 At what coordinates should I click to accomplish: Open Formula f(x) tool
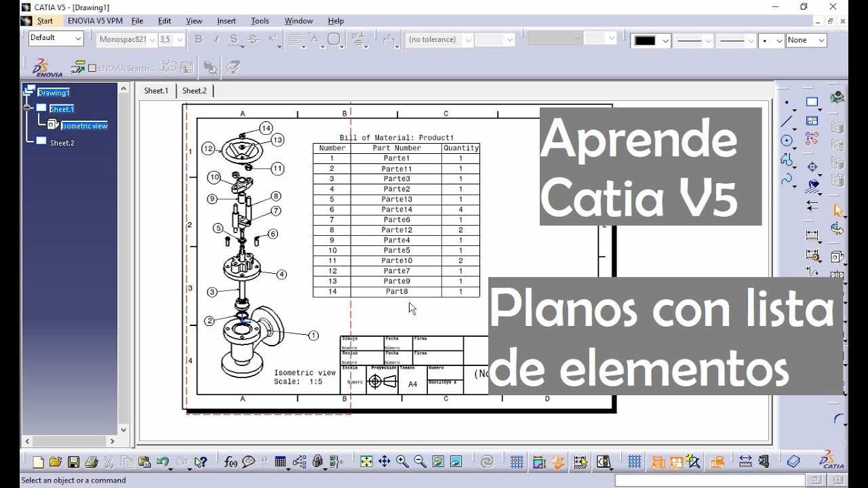click(x=231, y=462)
